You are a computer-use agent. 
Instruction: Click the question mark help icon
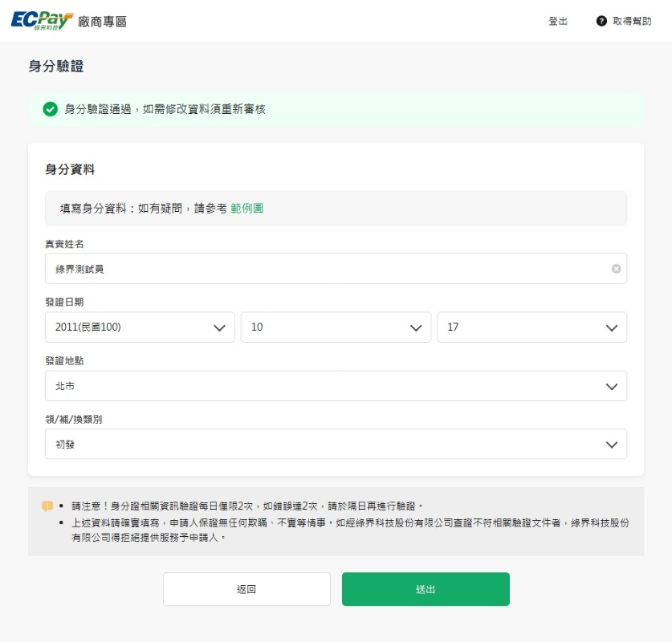[x=601, y=21]
